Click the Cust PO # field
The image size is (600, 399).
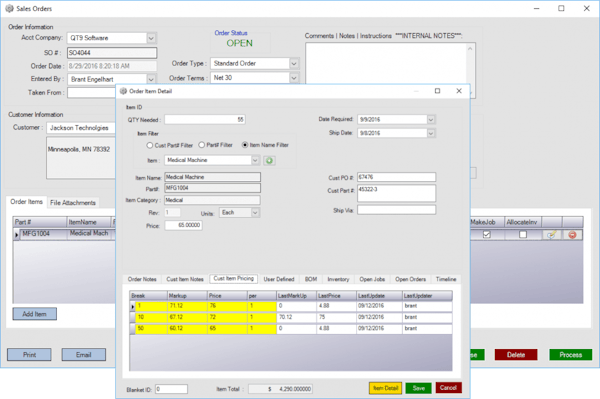click(x=396, y=177)
